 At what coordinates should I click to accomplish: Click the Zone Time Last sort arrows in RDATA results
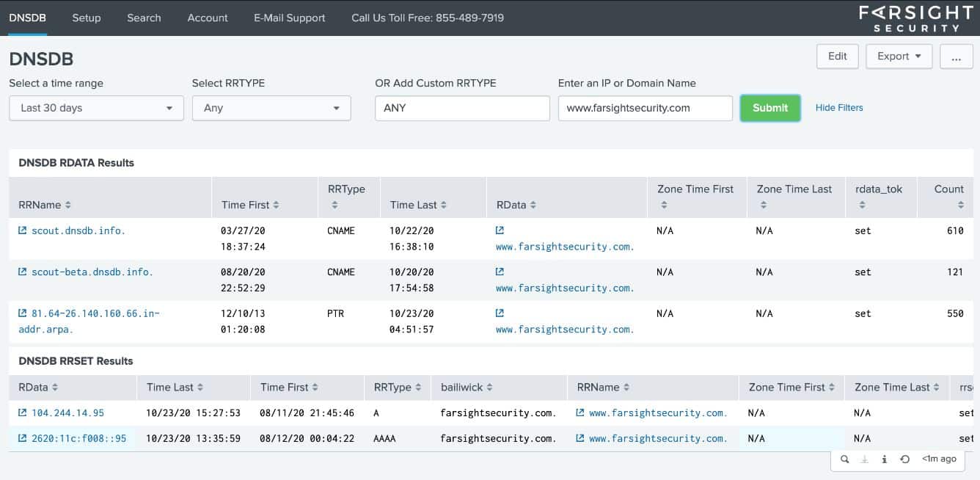[764, 206]
